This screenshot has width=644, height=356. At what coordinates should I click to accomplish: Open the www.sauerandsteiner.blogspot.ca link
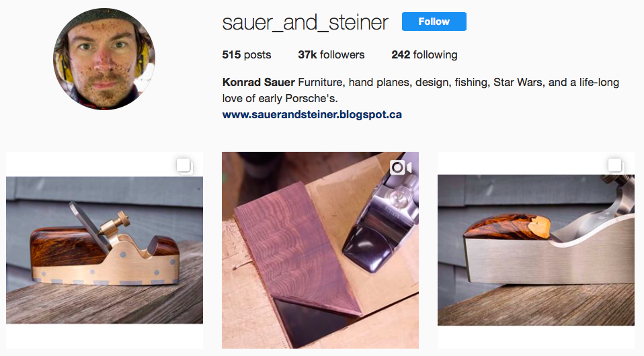click(312, 115)
